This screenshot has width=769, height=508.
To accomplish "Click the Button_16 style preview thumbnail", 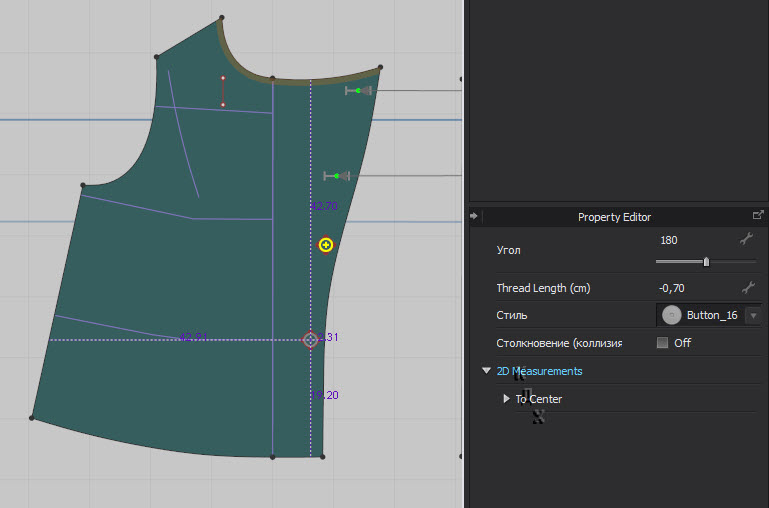I will [671, 315].
